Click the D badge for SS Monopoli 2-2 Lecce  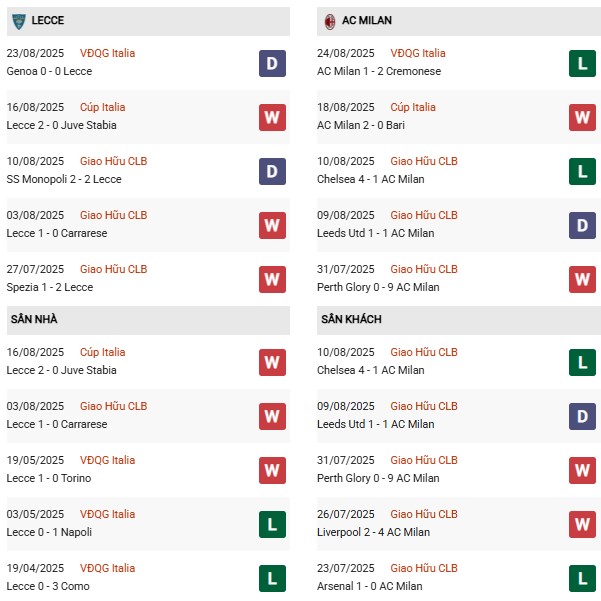[x=272, y=171]
